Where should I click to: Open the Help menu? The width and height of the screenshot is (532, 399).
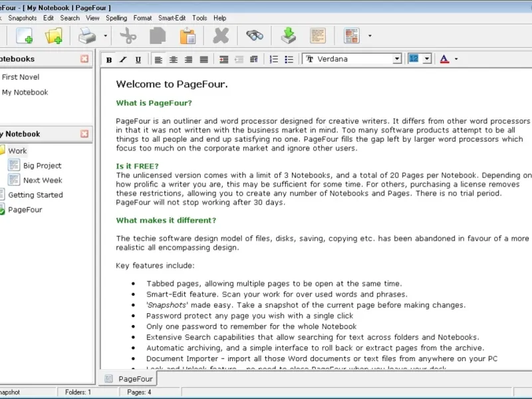click(220, 18)
